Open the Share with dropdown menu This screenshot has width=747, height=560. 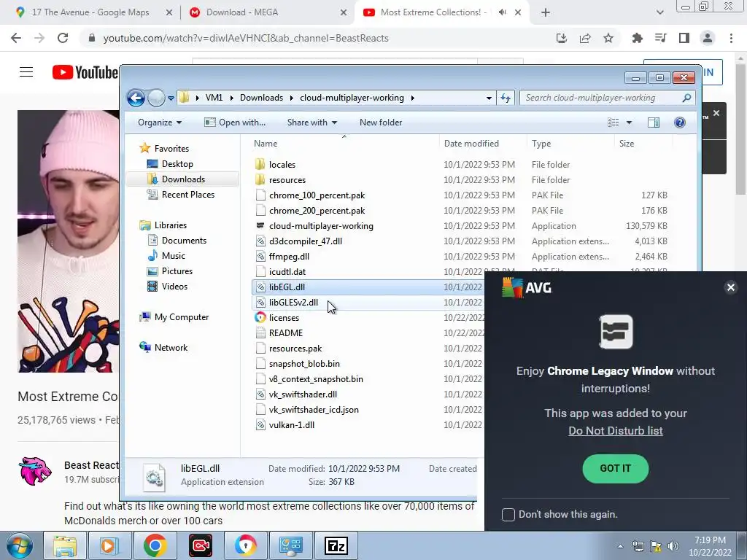[312, 122]
